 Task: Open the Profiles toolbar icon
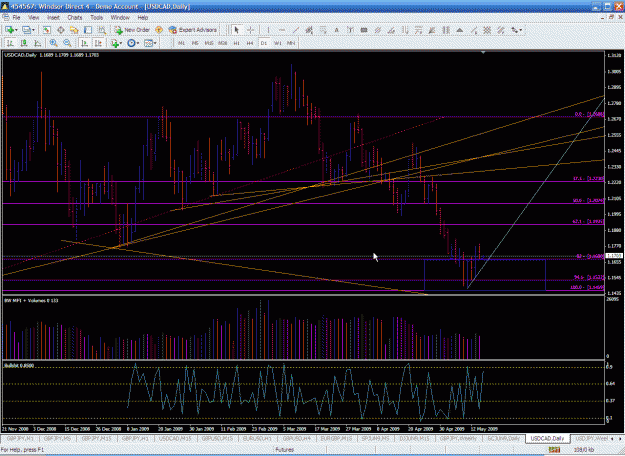point(26,30)
